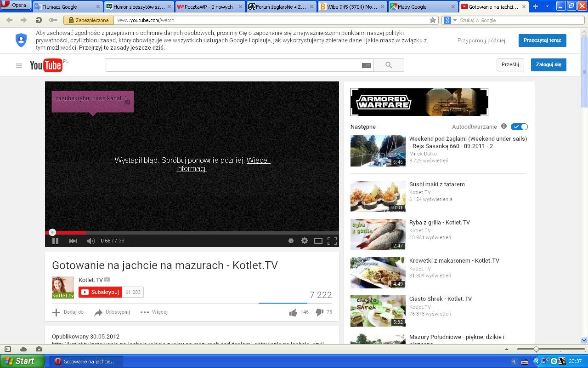This screenshot has width=588, height=368.
Task: Open the Krewetki z makaronem video title
Action: 454,260
